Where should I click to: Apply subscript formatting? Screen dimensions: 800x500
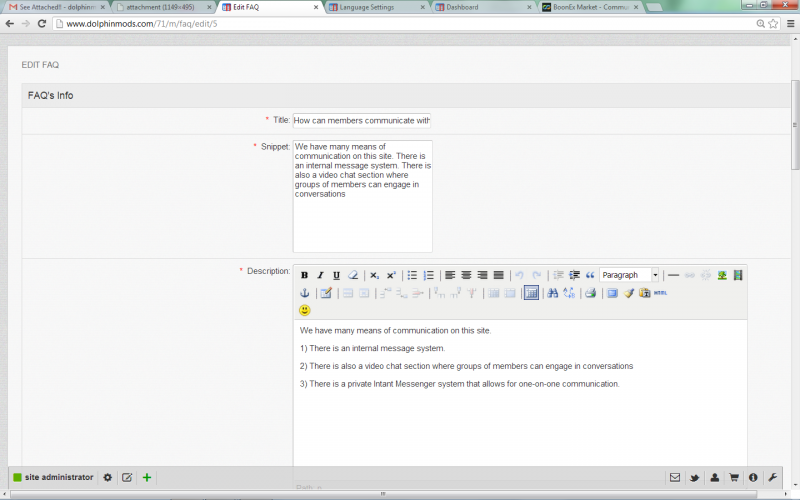coord(374,275)
